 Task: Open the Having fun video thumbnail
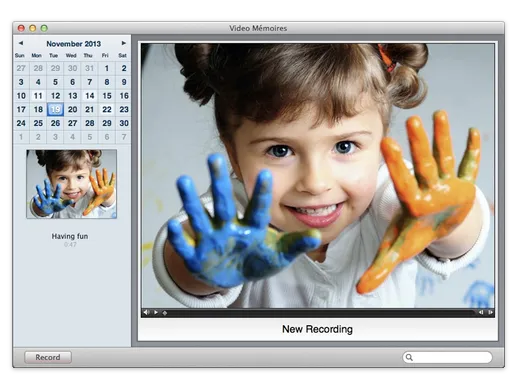71,184
